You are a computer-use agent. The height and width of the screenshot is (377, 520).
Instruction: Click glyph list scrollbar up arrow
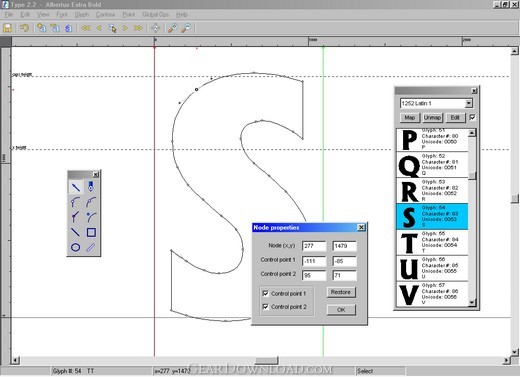(472, 133)
